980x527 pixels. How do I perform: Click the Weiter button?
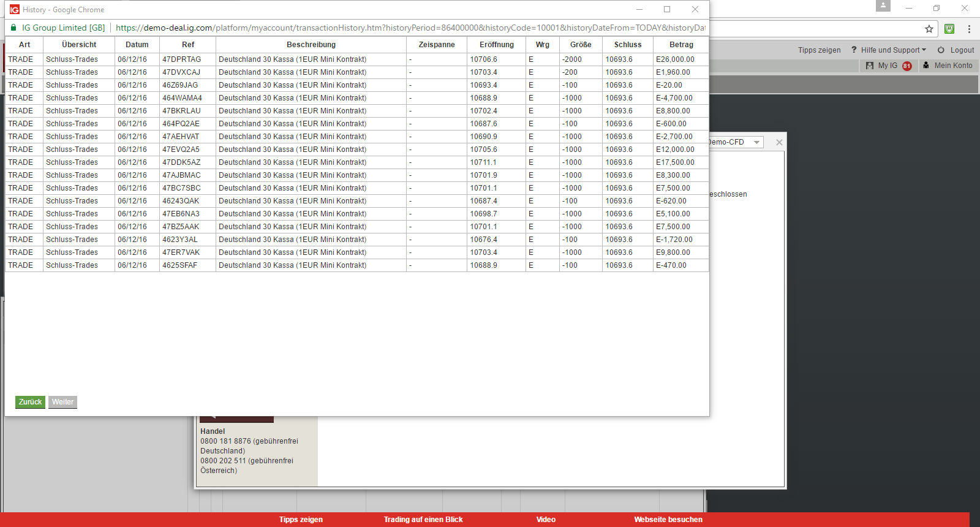[62, 402]
